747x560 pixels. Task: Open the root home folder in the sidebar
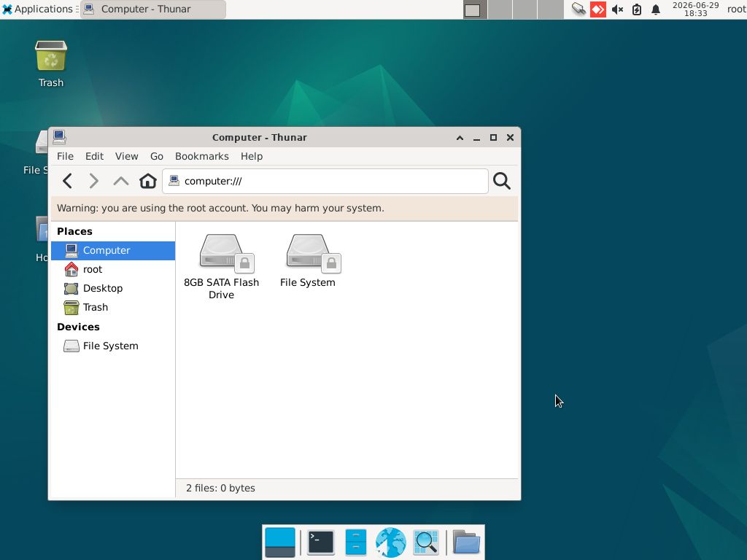[x=113, y=270]
